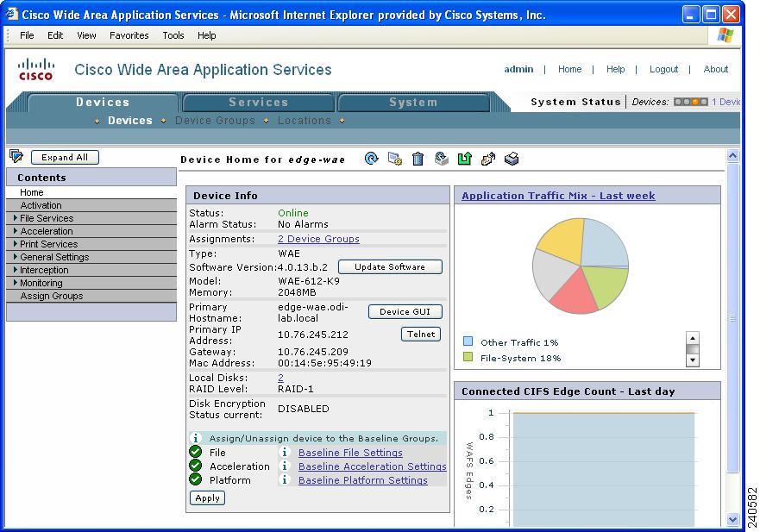
Task: Expand General Settings in Contents
Action: coord(15,257)
